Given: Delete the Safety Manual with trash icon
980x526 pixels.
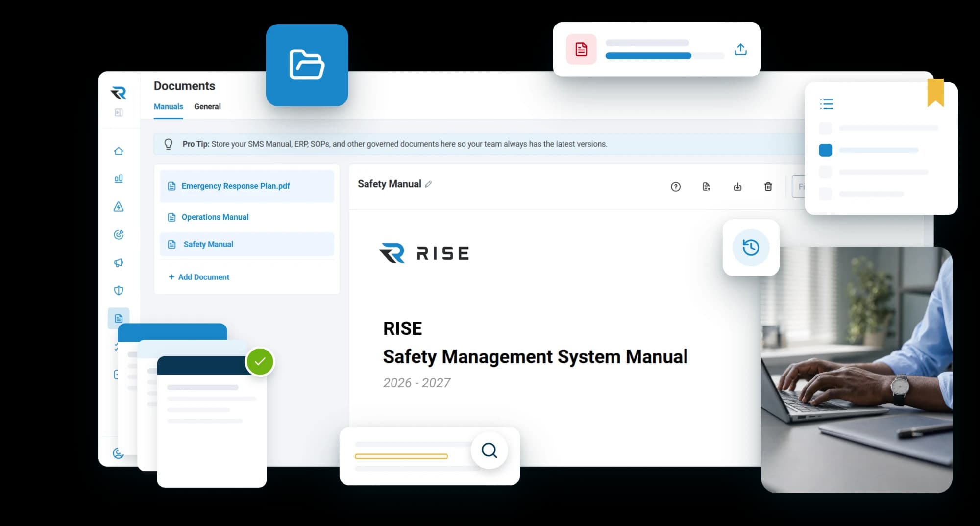Looking at the screenshot, I should click(x=768, y=187).
